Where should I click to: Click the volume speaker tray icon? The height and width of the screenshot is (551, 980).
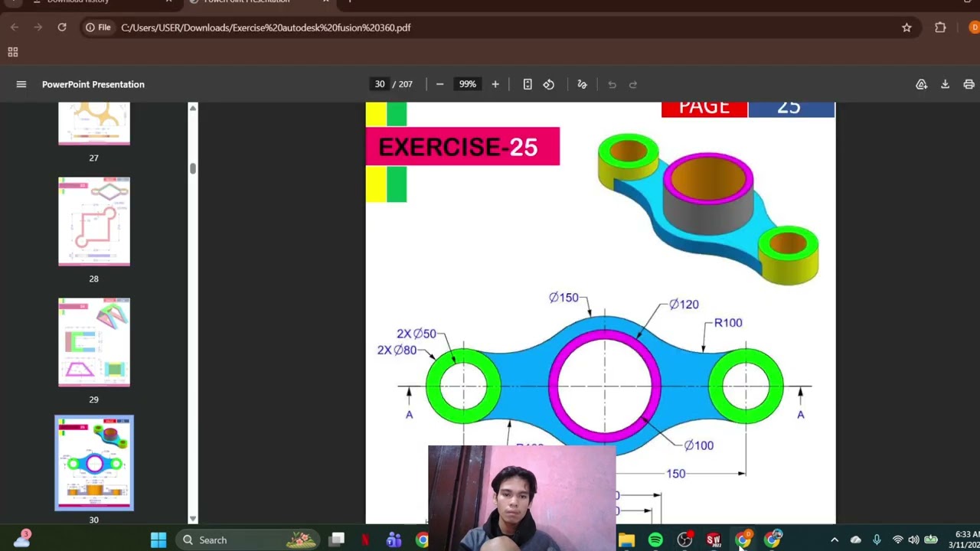[913, 540]
